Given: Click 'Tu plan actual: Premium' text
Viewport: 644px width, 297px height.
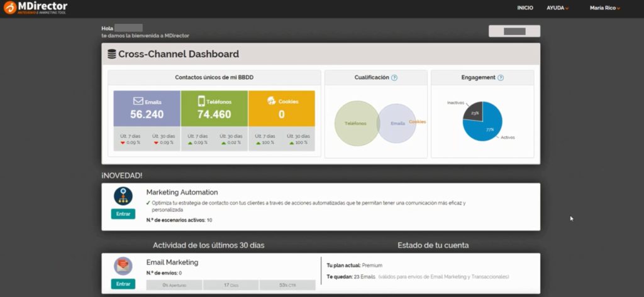Looking at the screenshot, I should pyautogui.click(x=354, y=266).
